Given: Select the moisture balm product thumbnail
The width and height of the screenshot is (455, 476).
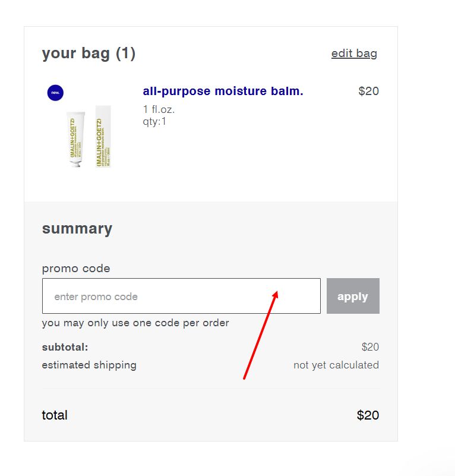Looking at the screenshot, I should coord(89,137).
